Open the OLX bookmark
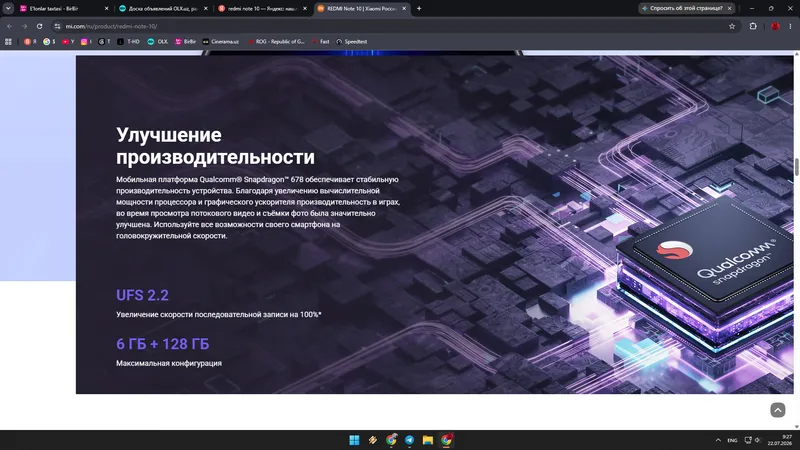 point(158,42)
